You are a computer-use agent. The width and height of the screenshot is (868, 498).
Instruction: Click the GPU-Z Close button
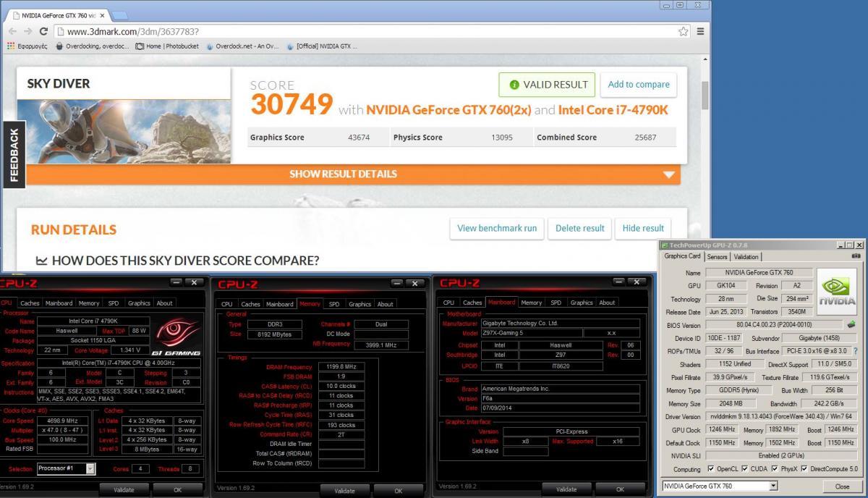[842, 486]
